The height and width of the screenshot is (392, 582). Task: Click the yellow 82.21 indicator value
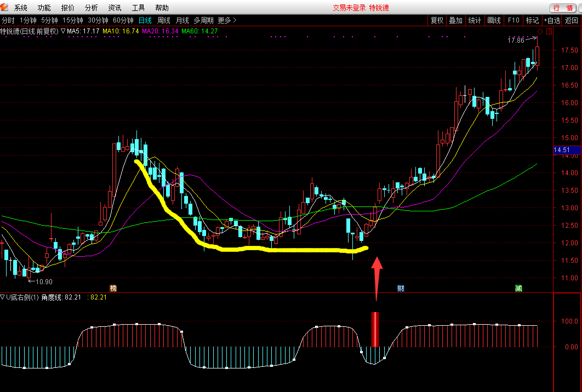(x=98, y=297)
